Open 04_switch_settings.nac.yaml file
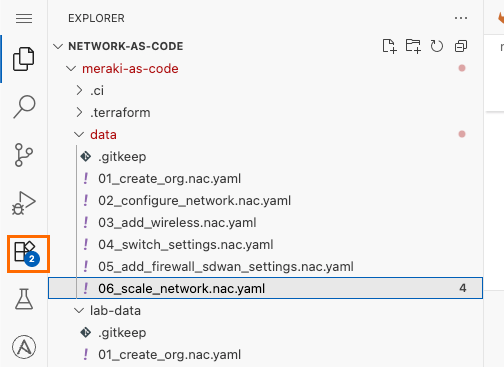The height and width of the screenshot is (367, 504). click(265, 245)
